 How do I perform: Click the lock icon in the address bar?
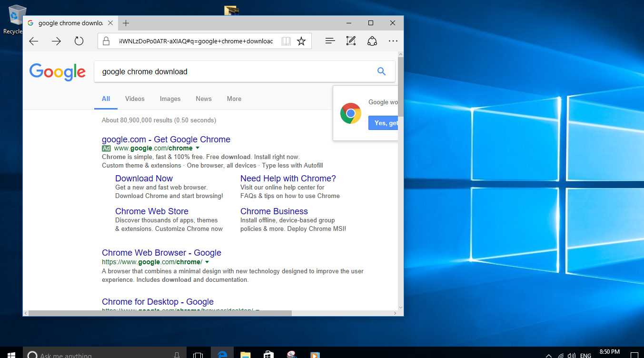coord(106,41)
